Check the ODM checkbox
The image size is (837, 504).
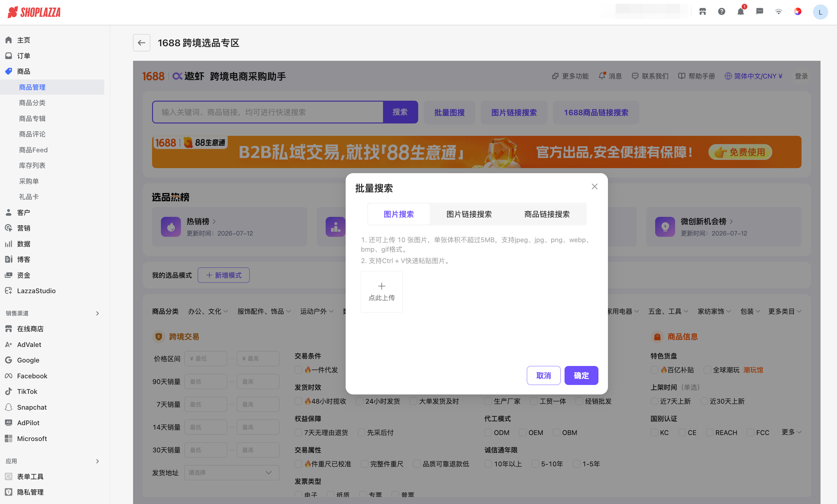point(488,433)
